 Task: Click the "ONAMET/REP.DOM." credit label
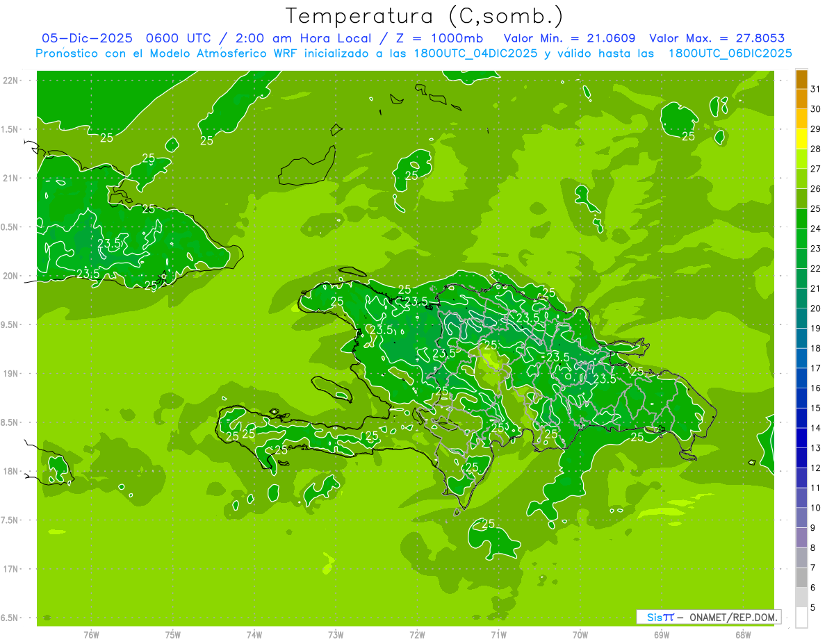(x=734, y=617)
